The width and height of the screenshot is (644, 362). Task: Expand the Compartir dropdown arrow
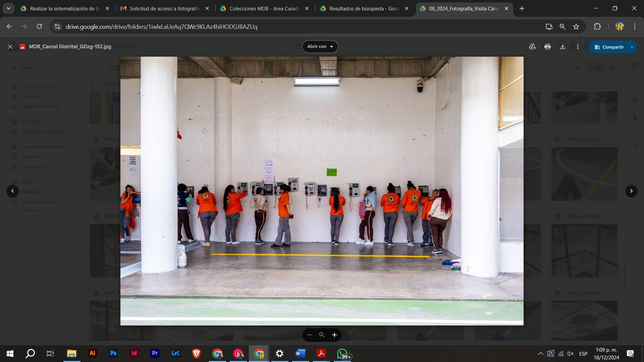(x=632, y=47)
